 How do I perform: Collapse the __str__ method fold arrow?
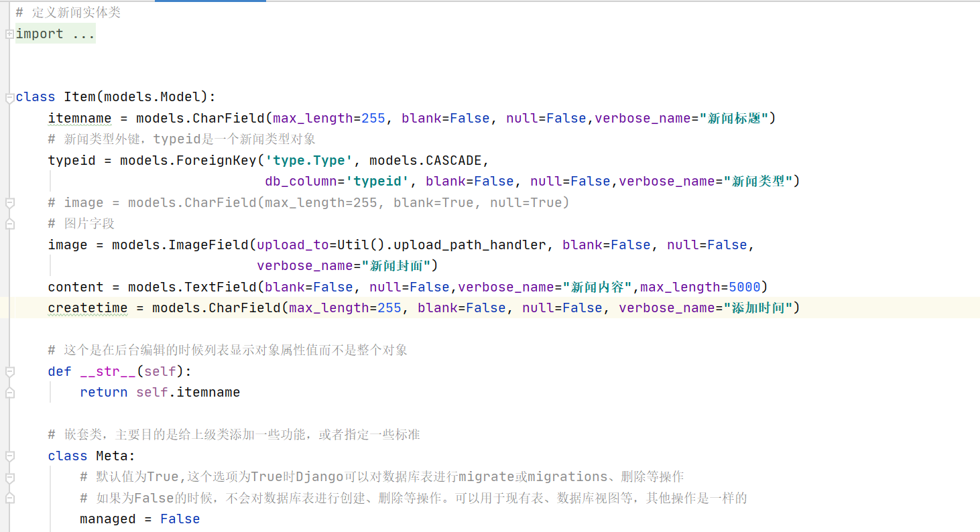point(9,371)
